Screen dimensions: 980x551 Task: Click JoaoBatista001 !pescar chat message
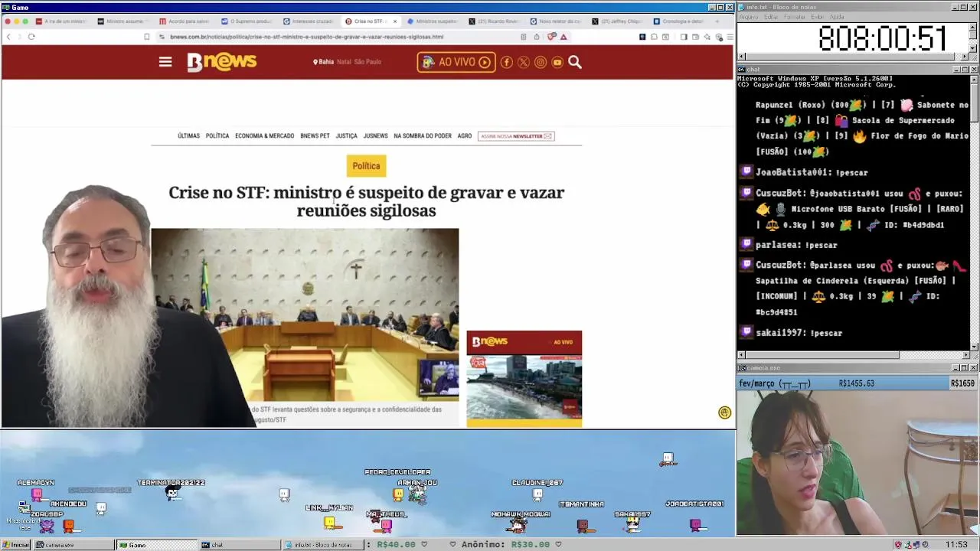[805, 173]
